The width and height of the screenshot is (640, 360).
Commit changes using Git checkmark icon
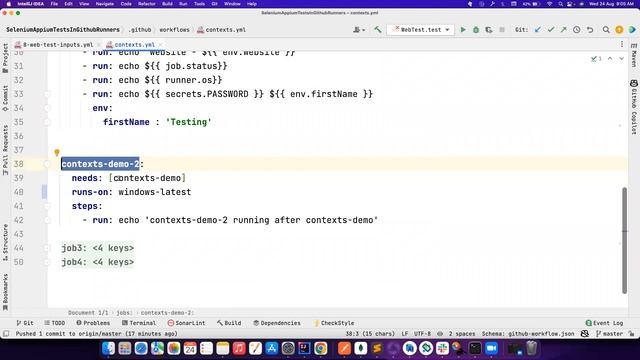(x=551, y=29)
